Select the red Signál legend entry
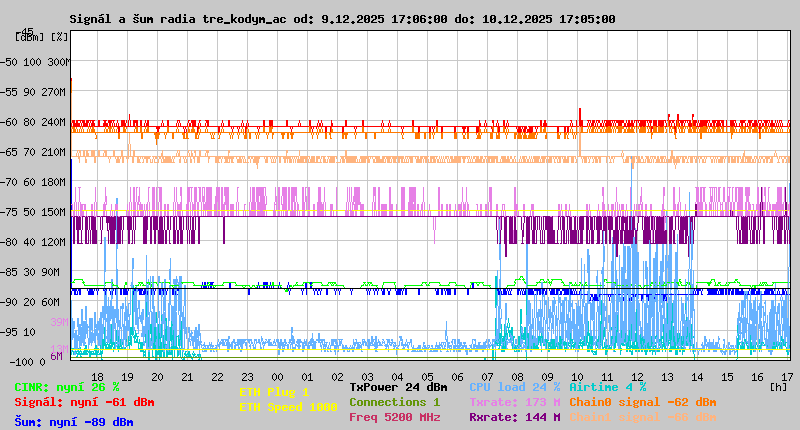This screenshot has width=800, height=430. pyautogui.click(x=83, y=402)
